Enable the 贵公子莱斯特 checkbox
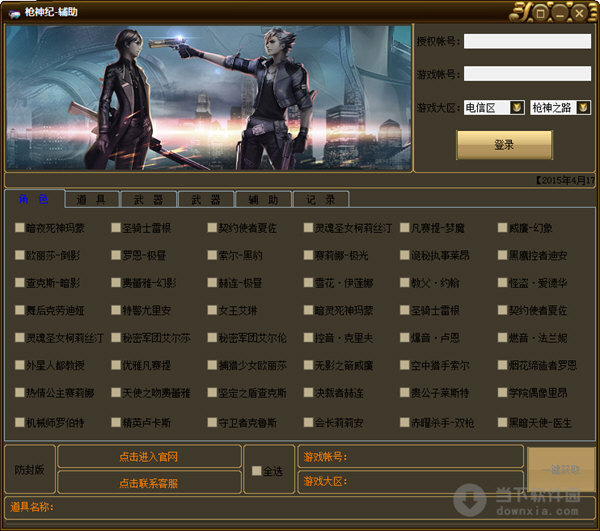This screenshot has height=531, width=600. pos(404,393)
